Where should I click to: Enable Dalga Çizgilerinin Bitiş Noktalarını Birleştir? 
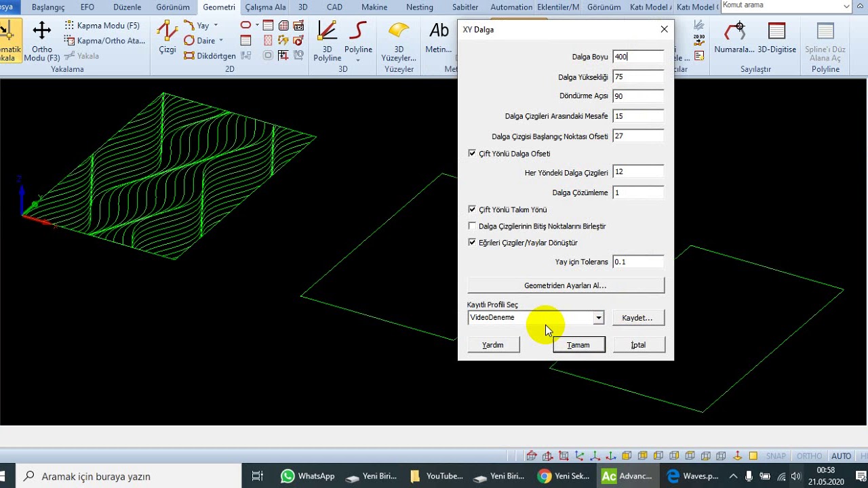(x=472, y=226)
